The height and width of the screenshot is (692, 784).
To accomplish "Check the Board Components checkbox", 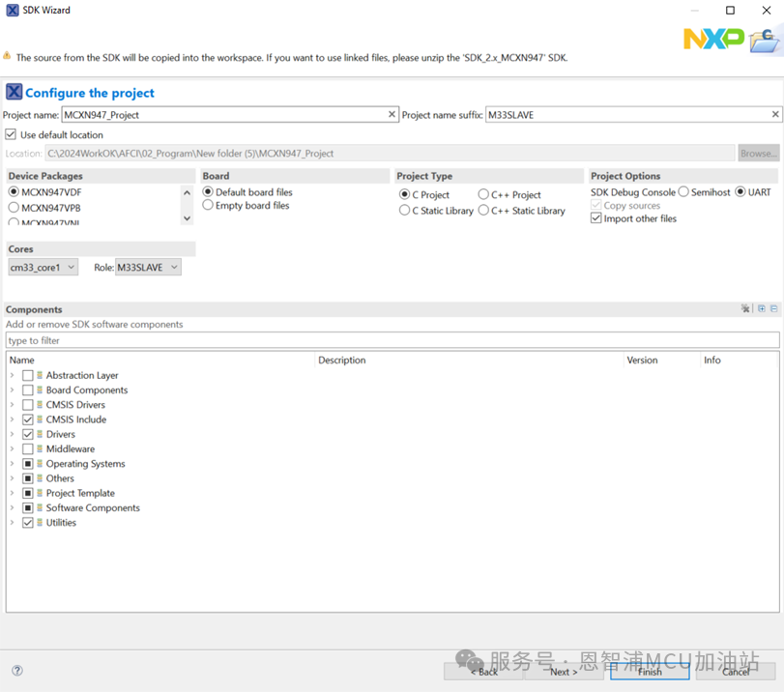I will pyautogui.click(x=28, y=389).
